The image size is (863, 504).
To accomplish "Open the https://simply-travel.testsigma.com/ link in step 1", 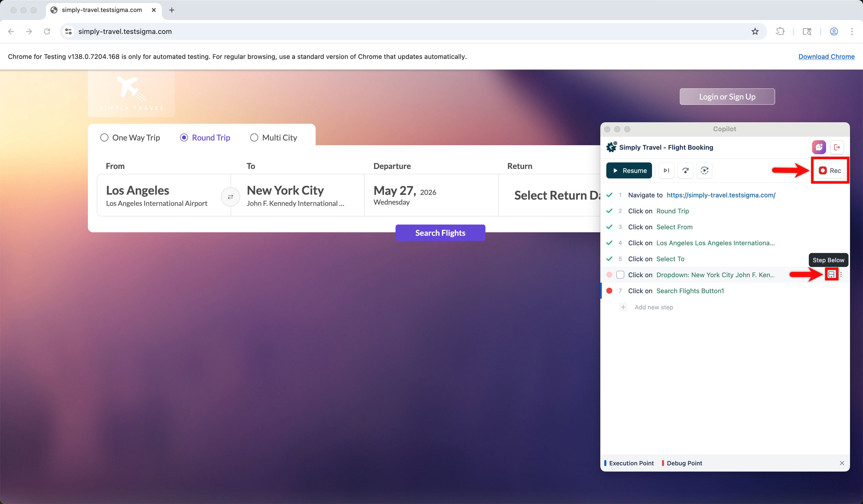I will [721, 195].
